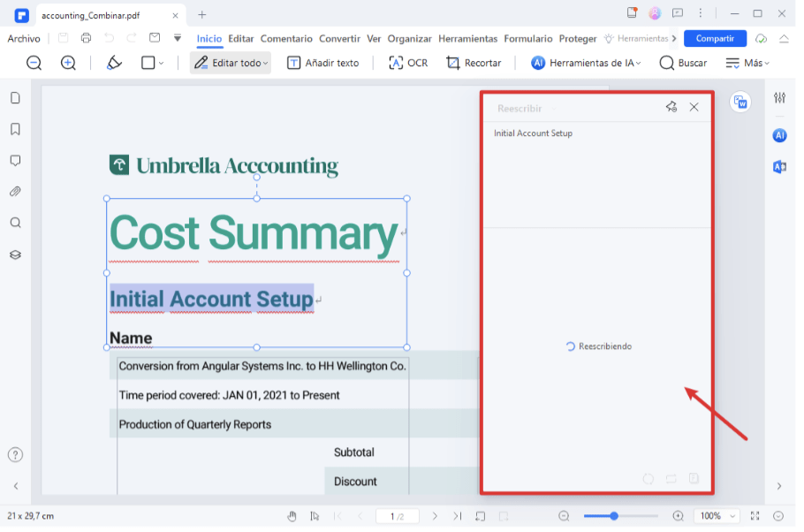The width and height of the screenshot is (804, 532).
Task: Select the Recortar crop tool
Action: click(474, 63)
